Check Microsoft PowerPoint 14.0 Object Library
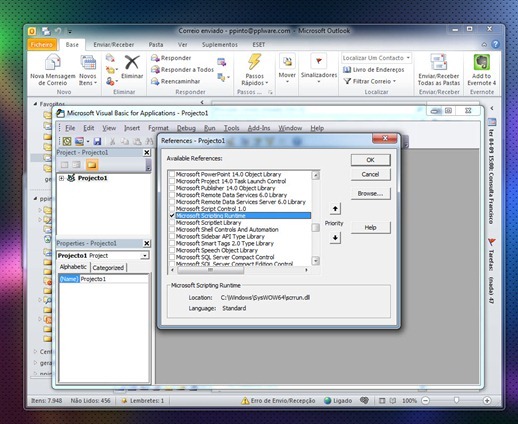Image resolution: width=518 pixels, height=424 pixels. 172,174
